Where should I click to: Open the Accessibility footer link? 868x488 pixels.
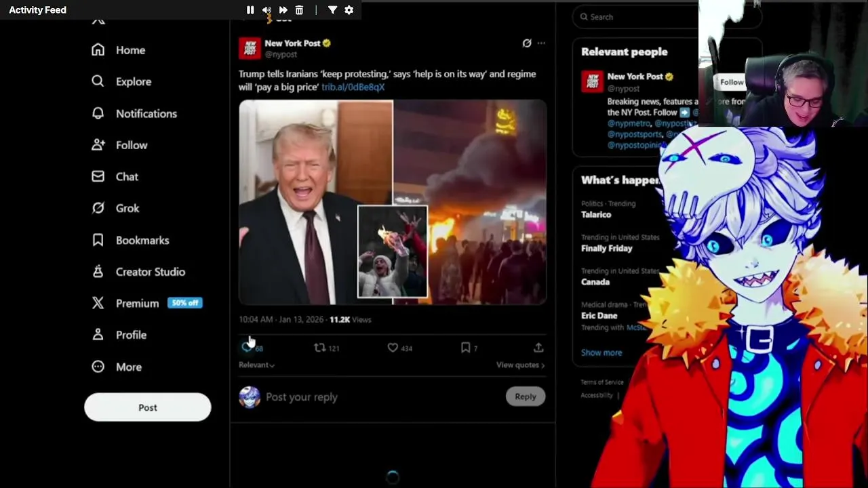[x=597, y=395]
